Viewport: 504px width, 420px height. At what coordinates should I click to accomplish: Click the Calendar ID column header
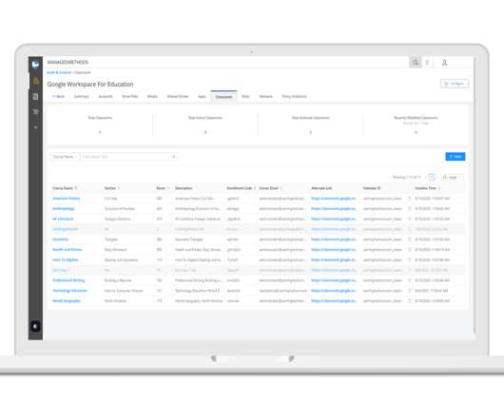pyautogui.click(x=372, y=188)
